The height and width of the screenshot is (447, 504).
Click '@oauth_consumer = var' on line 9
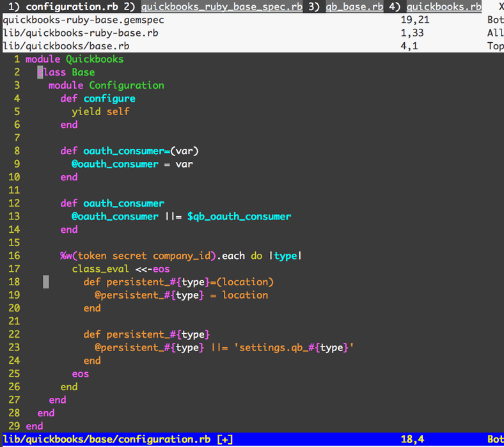[x=132, y=164]
